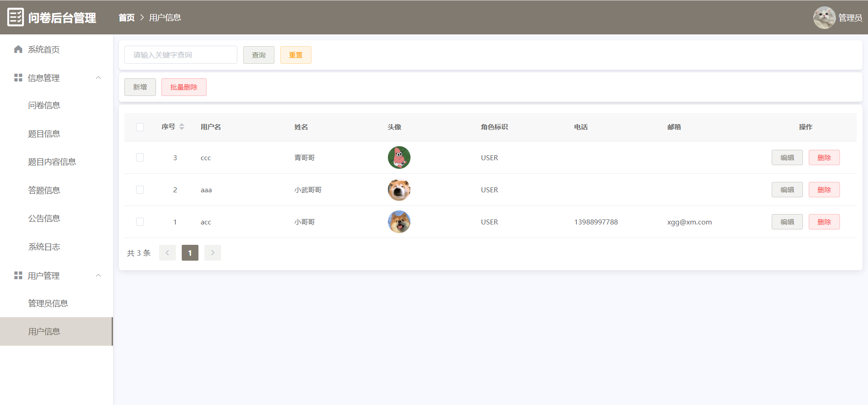Collapse the 信息管理 menu chevron
868x405 pixels.
pos(99,78)
